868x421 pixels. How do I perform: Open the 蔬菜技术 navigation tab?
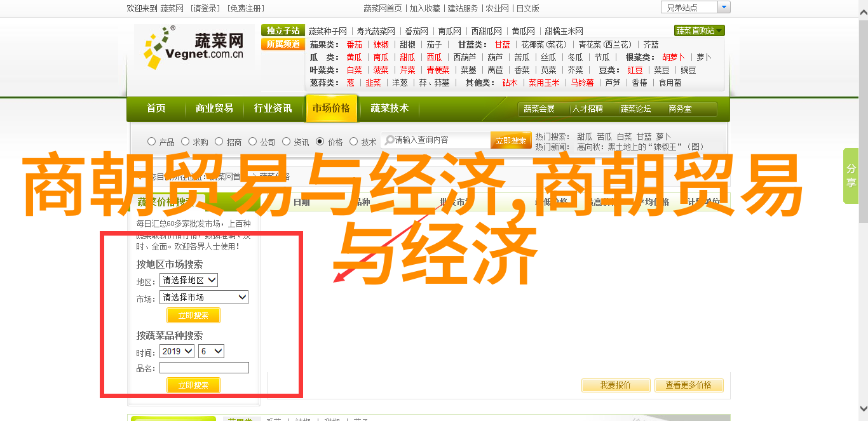tap(390, 109)
